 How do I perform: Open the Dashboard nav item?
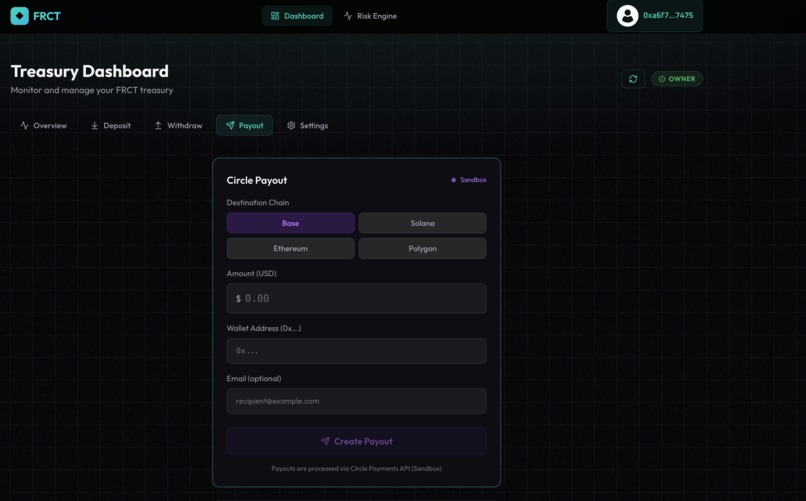click(x=297, y=16)
